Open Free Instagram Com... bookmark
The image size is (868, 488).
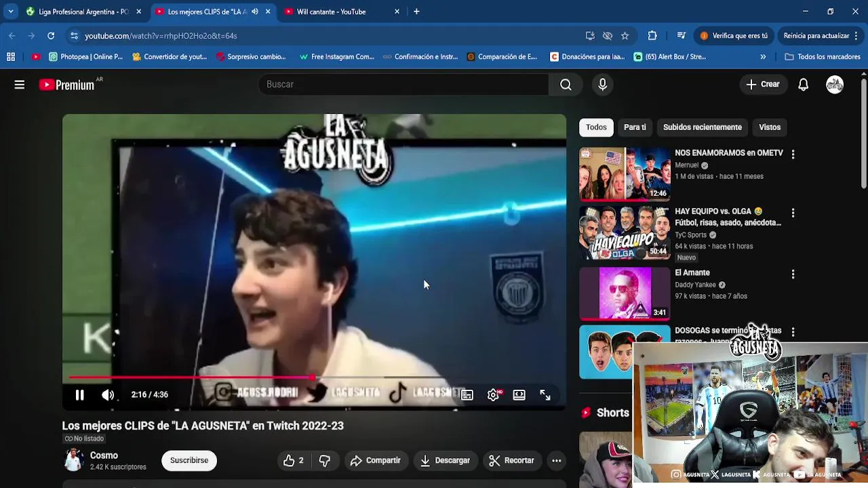[x=336, y=57]
